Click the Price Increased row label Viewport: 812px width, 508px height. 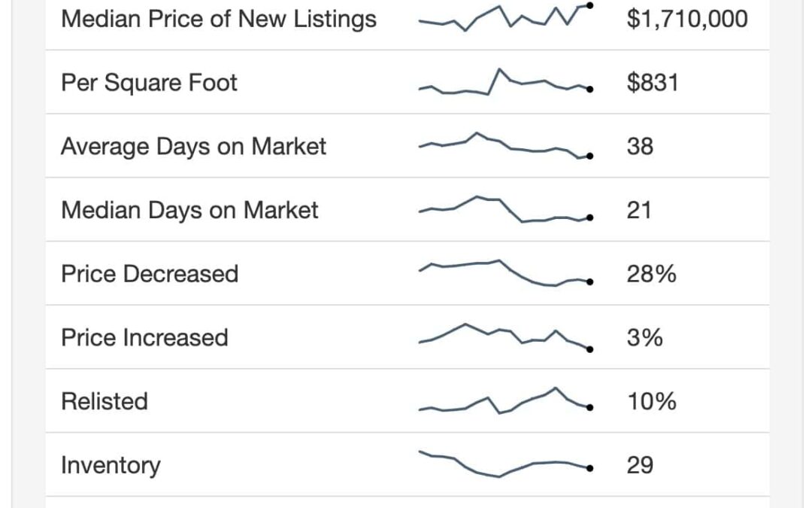click(x=144, y=337)
